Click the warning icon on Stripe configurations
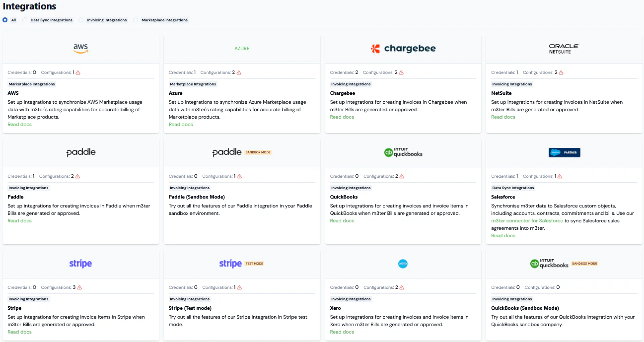Viewport: 644px width, 342px height. click(x=79, y=287)
